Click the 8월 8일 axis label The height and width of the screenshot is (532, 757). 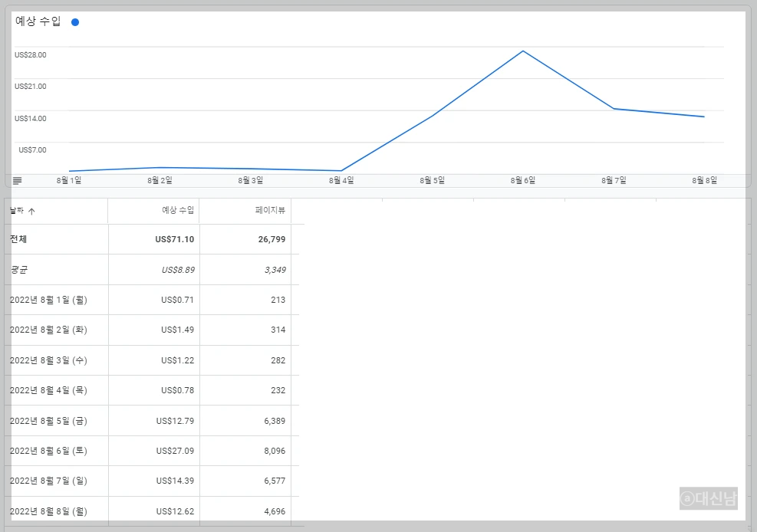[x=704, y=180]
